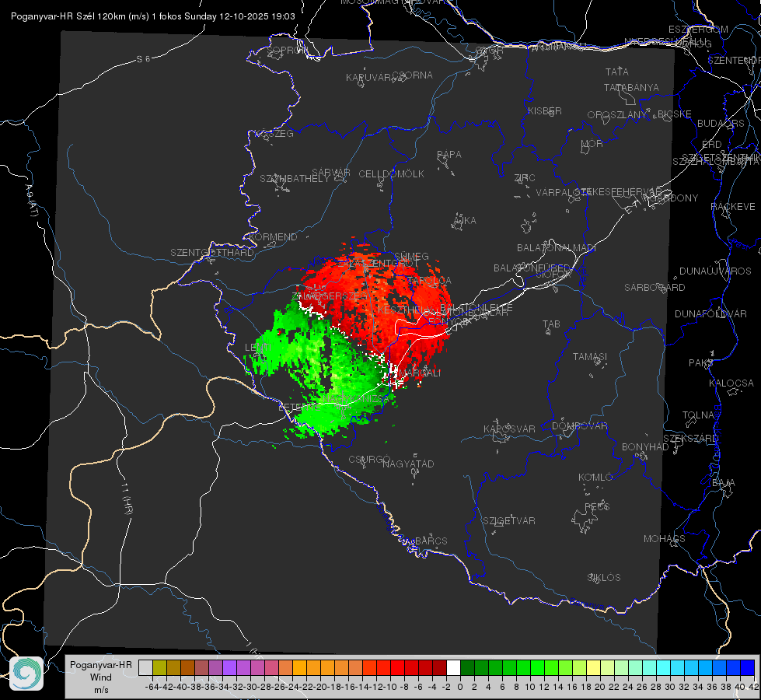Click the S 6 road label

(143, 59)
